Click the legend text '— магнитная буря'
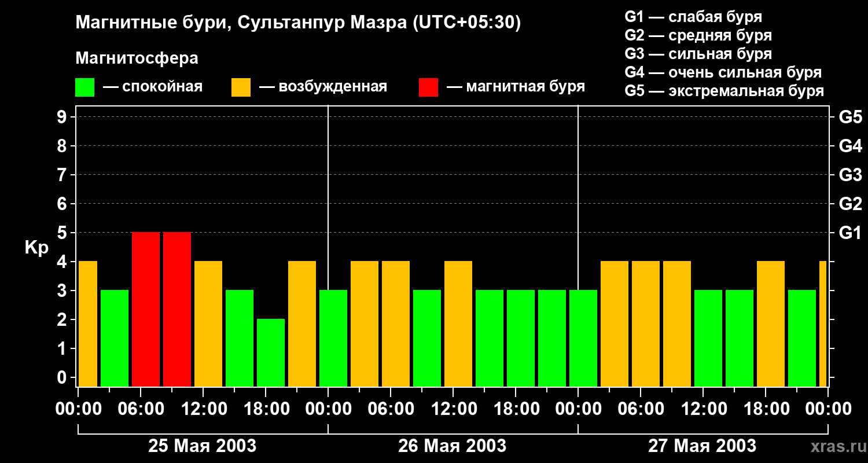 click(x=516, y=87)
